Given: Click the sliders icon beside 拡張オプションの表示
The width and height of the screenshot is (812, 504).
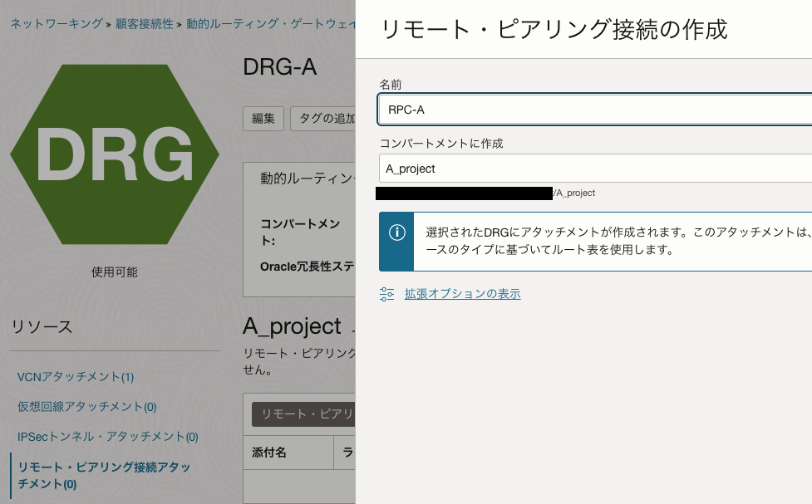Looking at the screenshot, I should [386, 294].
